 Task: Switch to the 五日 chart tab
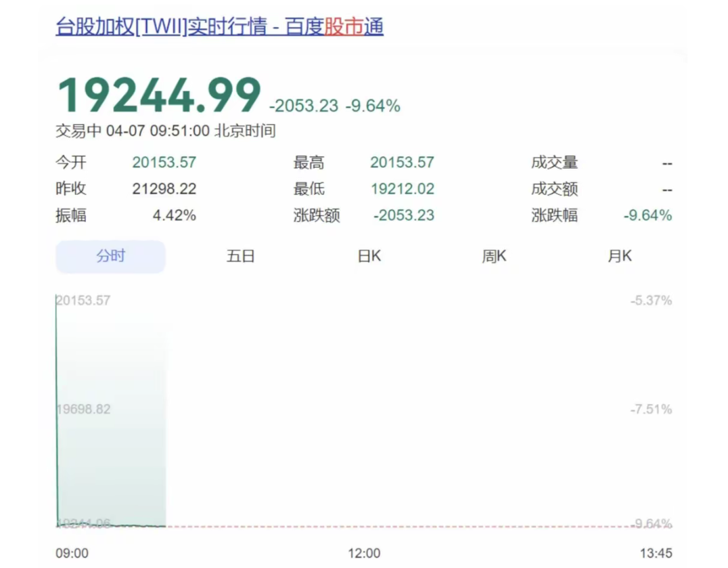coord(239,256)
